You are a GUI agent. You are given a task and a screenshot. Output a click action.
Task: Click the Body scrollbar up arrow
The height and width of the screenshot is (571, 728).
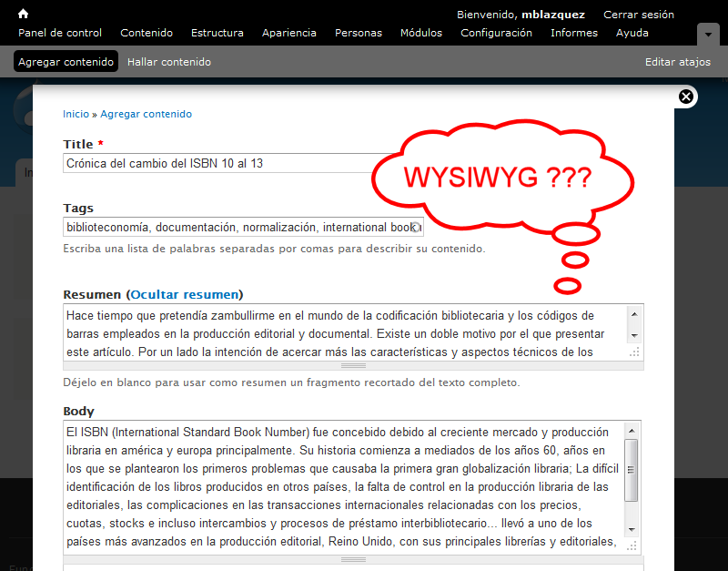(632, 431)
